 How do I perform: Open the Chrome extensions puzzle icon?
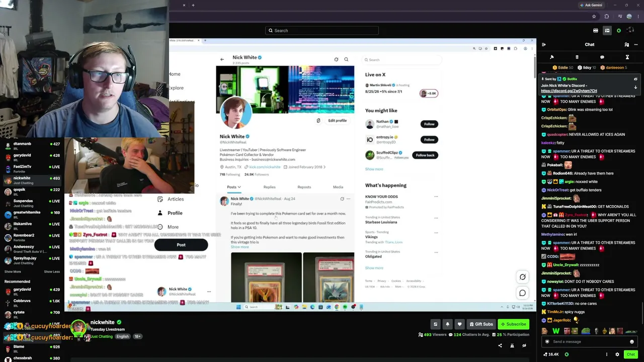pyautogui.click(x=606, y=17)
